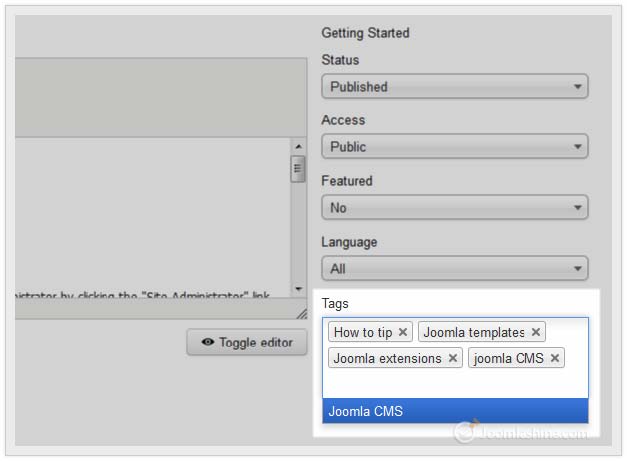Remove the "Joomla extensions" tag
The width and height of the screenshot is (627, 461).
pyautogui.click(x=453, y=358)
